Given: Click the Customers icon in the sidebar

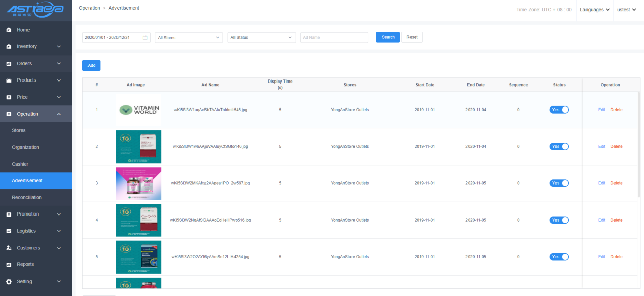Looking at the screenshot, I should point(9,248).
